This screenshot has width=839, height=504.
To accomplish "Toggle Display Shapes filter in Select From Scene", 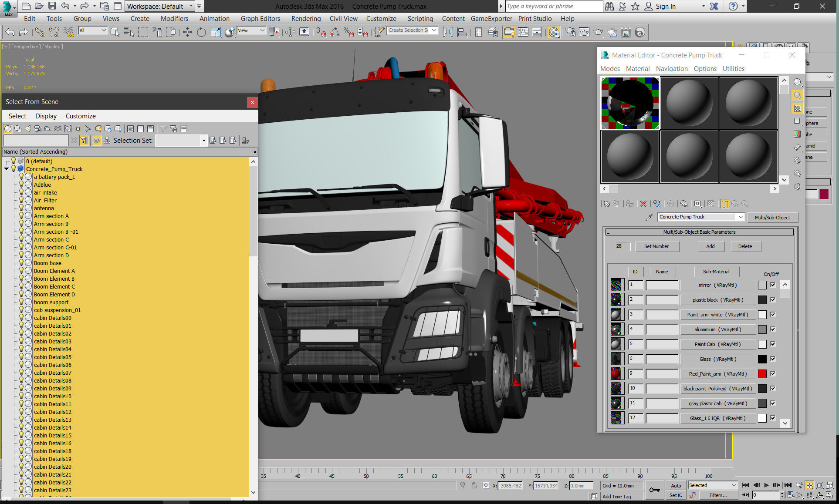I will pos(18,129).
